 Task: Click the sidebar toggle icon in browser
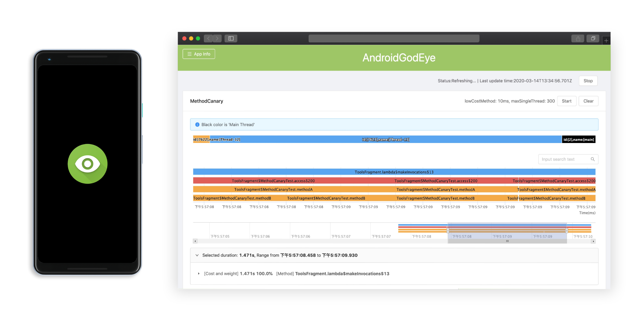click(x=232, y=39)
